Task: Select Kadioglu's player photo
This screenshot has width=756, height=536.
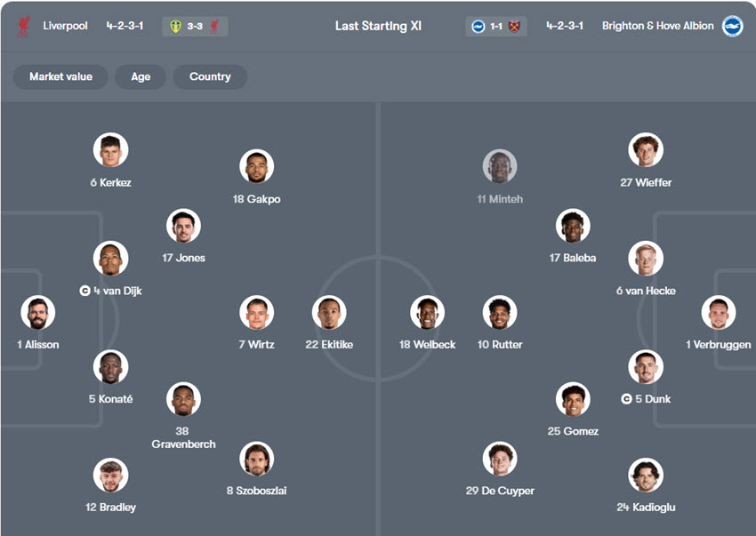Action: 645,476
